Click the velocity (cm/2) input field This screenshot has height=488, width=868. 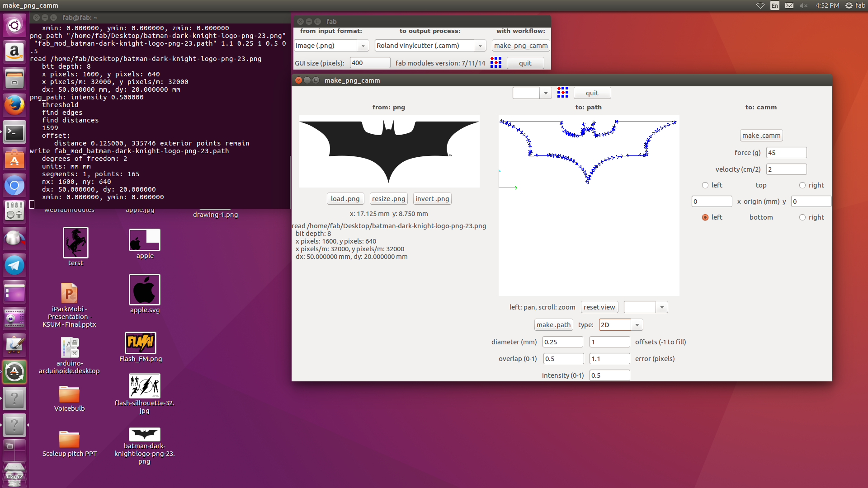click(786, 169)
